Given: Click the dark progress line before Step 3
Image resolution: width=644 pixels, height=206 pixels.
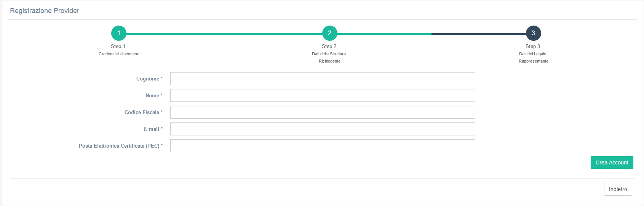Looking at the screenshot, I should click(x=478, y=34).
